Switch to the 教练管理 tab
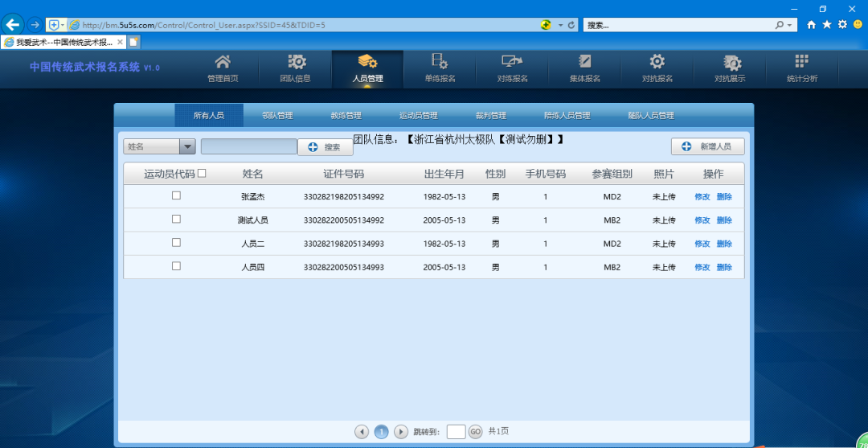The height and width of the screenshot is (448, 868). [346, 116]
